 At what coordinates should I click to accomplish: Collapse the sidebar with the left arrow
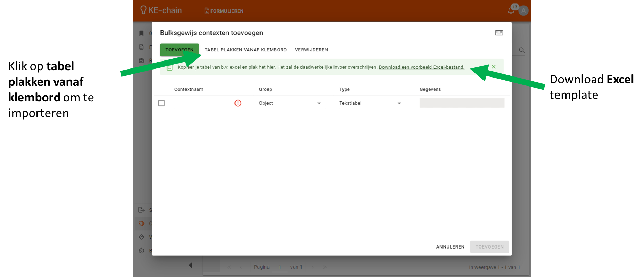tap(190, 265)
